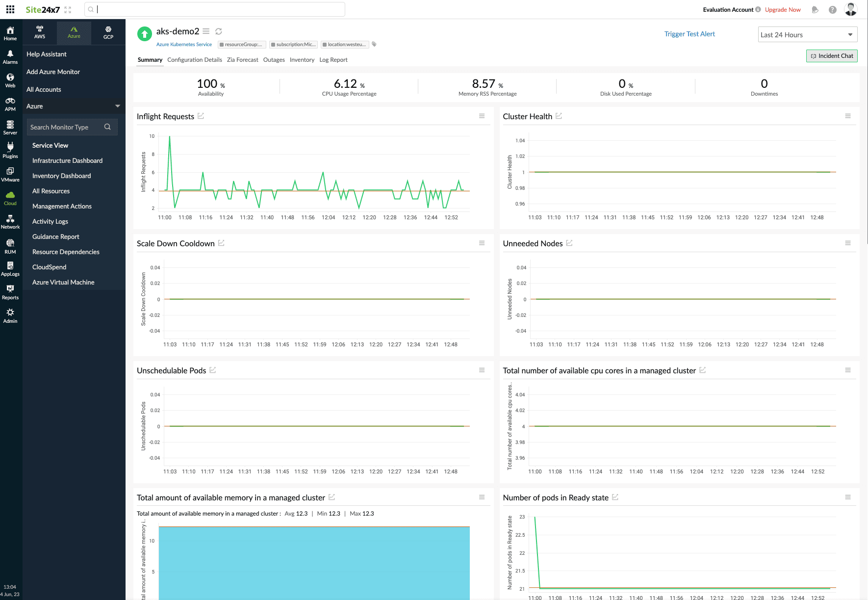Image resolution: width=868 pixels, height=600 pixels.
Task: Open the Admin settings icon
Action: tap(10, 315)
